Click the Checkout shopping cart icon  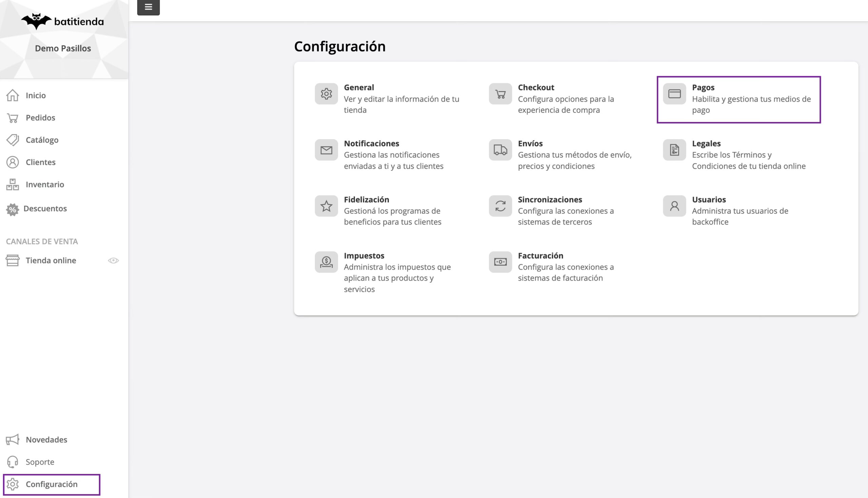click(x=500, y=94)
